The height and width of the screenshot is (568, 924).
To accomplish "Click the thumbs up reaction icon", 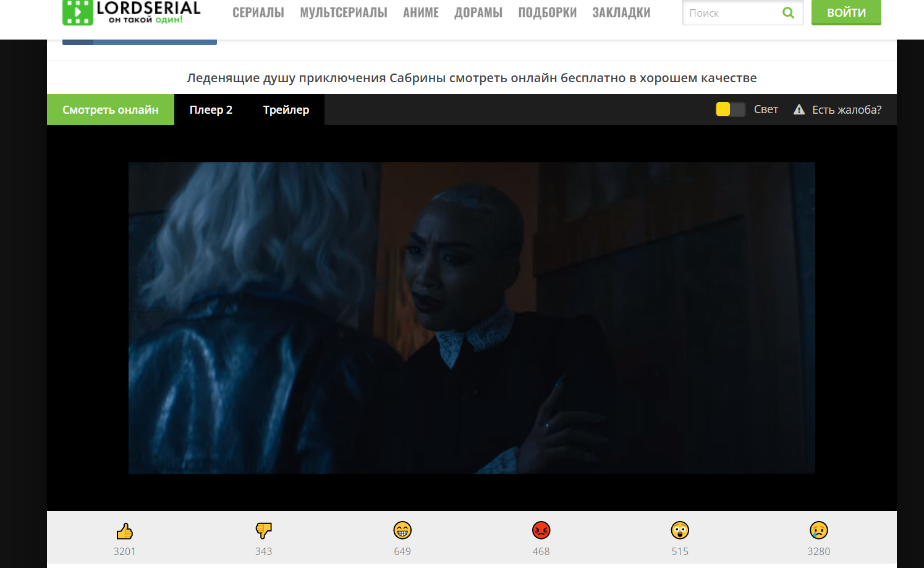I will click(124, 531).
